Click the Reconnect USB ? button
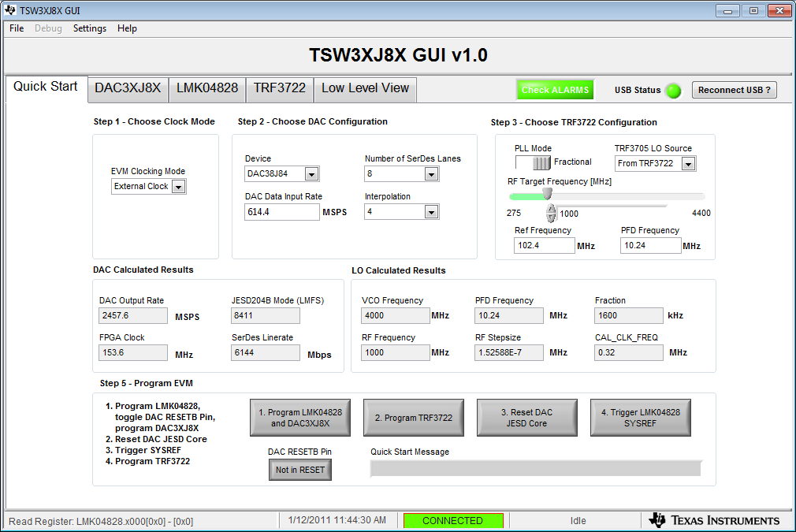 734,91
